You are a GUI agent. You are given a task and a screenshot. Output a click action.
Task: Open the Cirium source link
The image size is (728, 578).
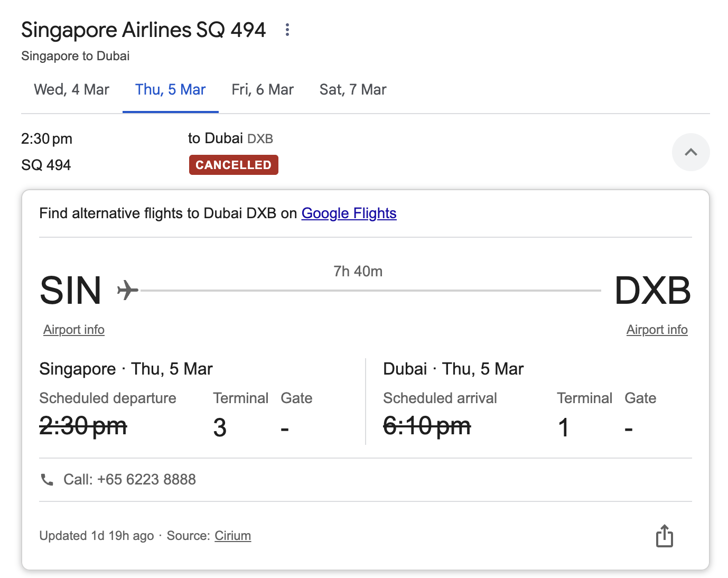pyautogui.click(x=233, y=536)
